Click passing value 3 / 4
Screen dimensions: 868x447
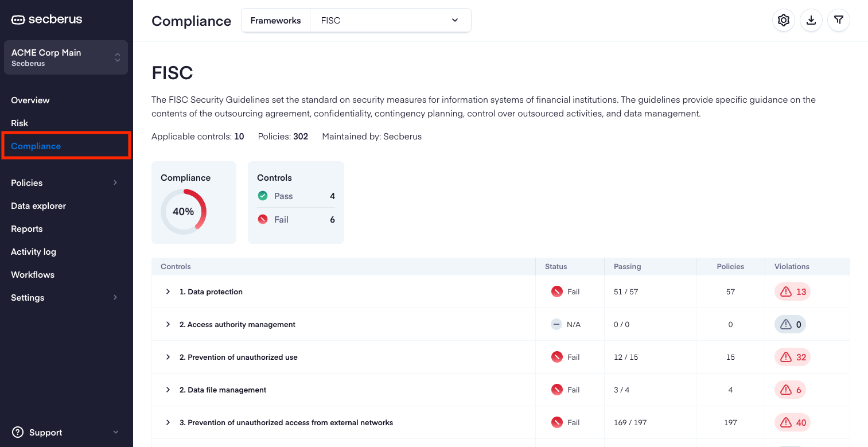[x=621, y=390]
